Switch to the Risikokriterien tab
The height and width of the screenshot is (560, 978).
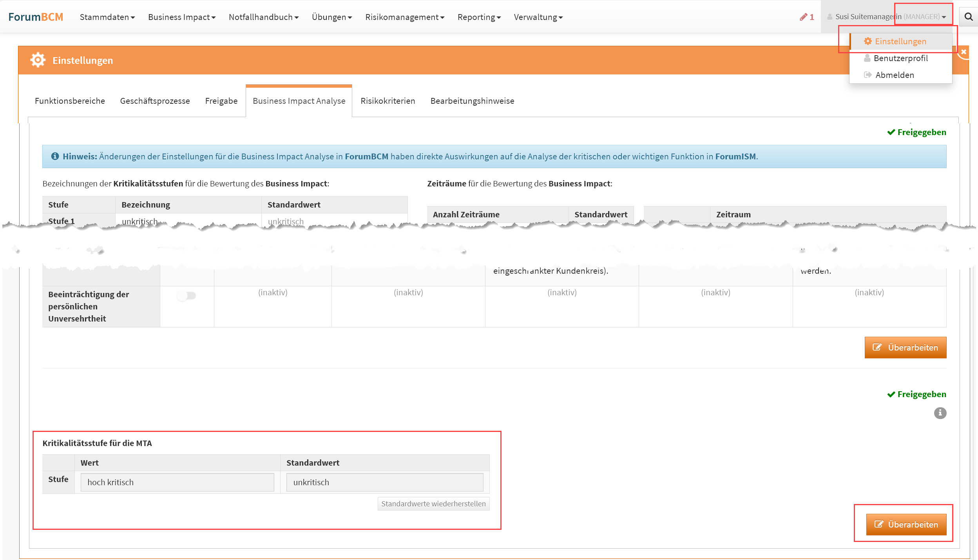coord(388,101)
